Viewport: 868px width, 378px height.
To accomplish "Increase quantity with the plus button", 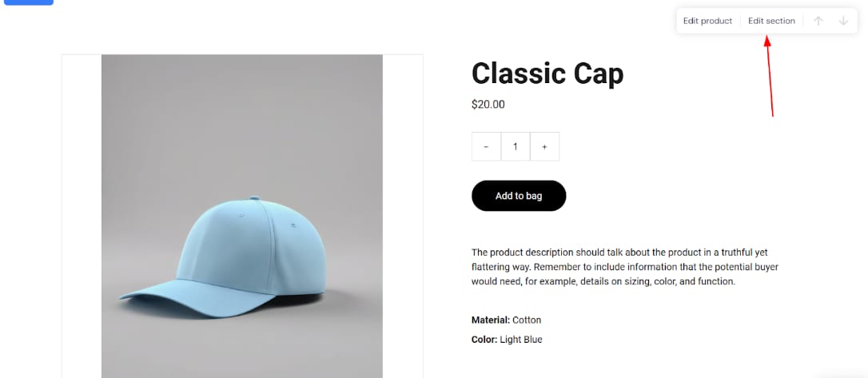I will coord(545,147).
